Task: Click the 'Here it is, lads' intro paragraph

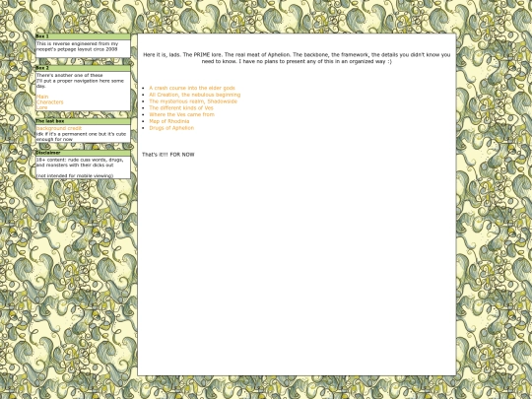Action: (x=297, y=58)
